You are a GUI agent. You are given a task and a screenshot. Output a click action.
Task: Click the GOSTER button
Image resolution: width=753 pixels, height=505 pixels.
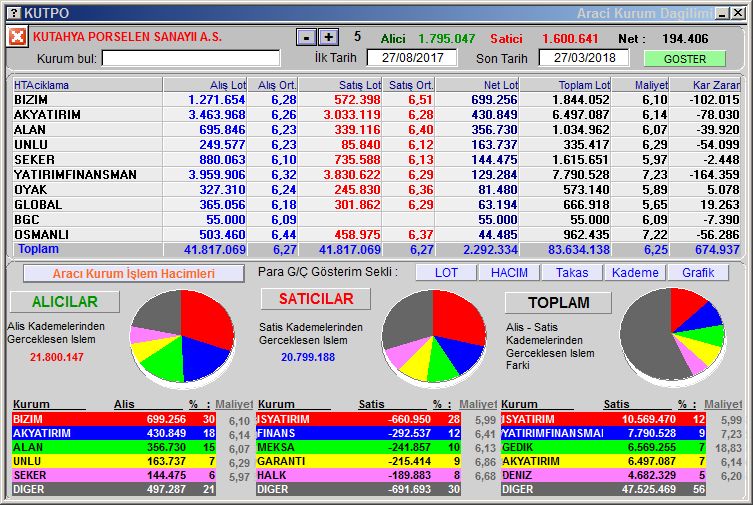[x=684, y=59]
